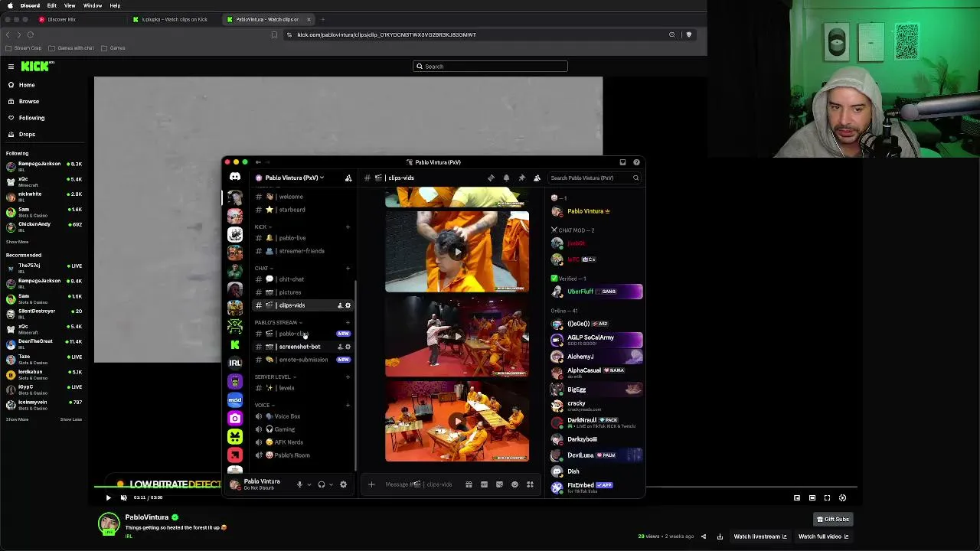Open Discord user settings gear
980x551 pixels.
coord(343,484)
